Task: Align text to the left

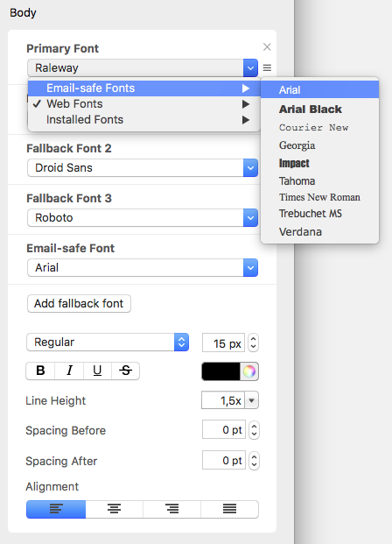Action: tap(56, 509)
